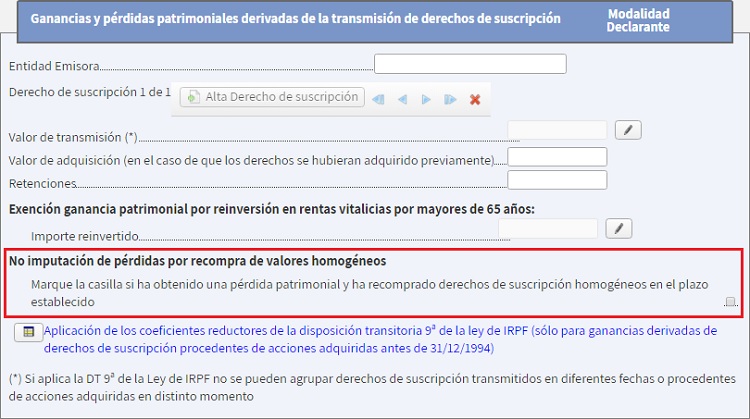This screenshot has height=419, width=750.
Task: Delete subscription right with red X
Action: pyautogui.click(x=475, y=99)
